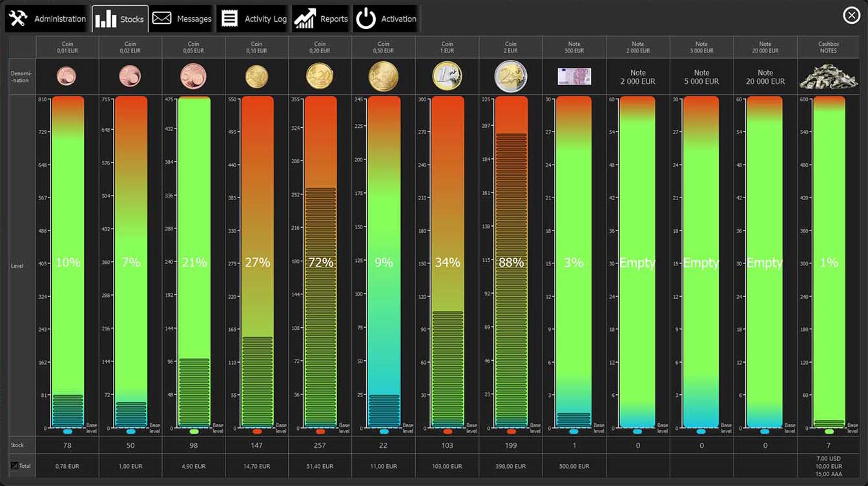The image size is (868, 486).
Task: Click base level marker under 5 000 EUR note
Action: coord(701,431)
